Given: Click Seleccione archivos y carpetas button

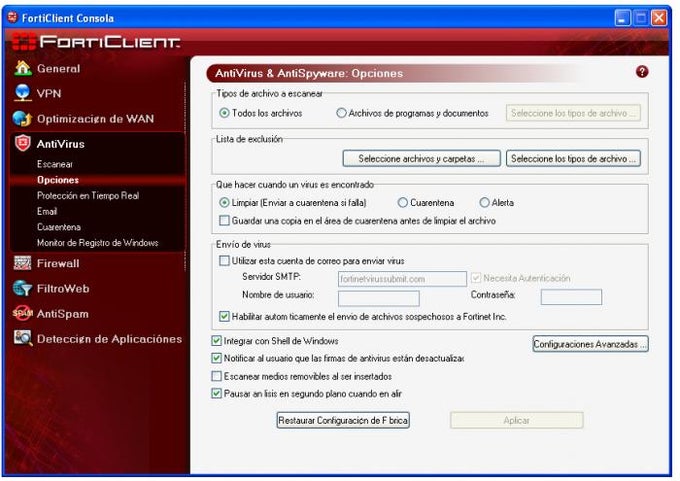Looking at the screenshot, I should click(422, 158).
